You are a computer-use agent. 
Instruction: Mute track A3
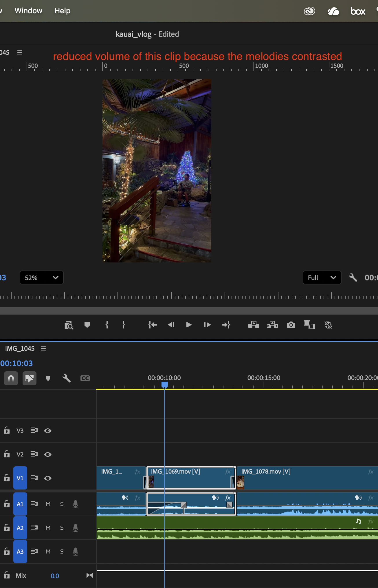pos(48,552)
